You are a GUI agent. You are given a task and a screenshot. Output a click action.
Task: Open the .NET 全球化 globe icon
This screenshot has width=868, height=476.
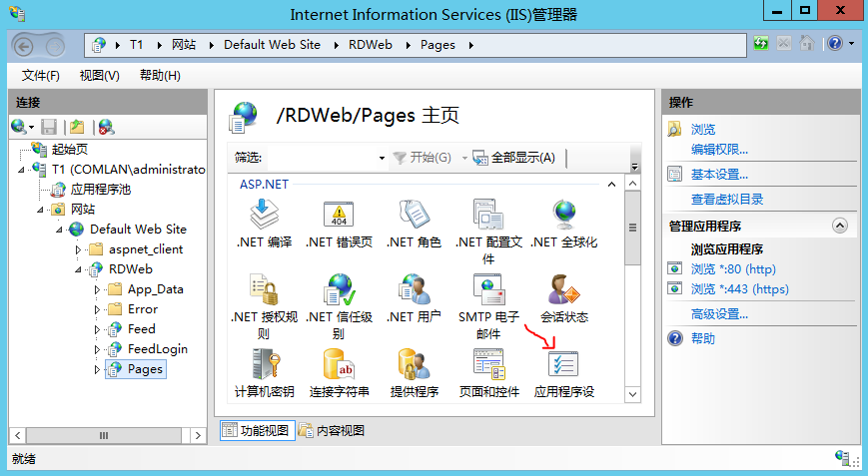tap(564, 214)
